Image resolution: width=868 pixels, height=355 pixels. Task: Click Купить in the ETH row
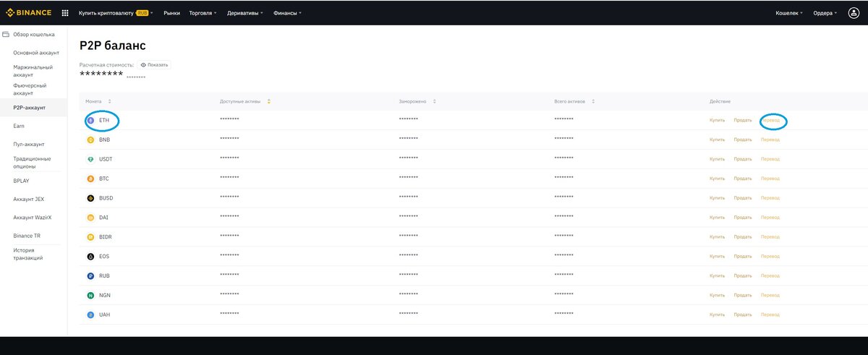[x=717, y=120]
